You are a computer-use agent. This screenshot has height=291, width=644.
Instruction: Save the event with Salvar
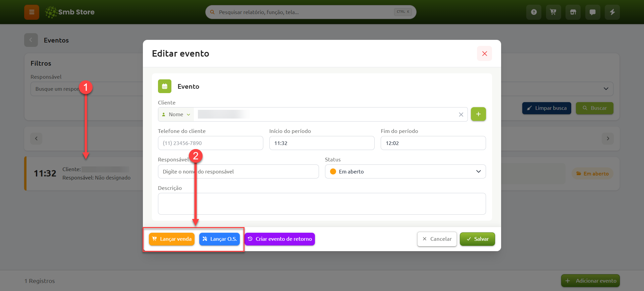click(x=477, y=239)
